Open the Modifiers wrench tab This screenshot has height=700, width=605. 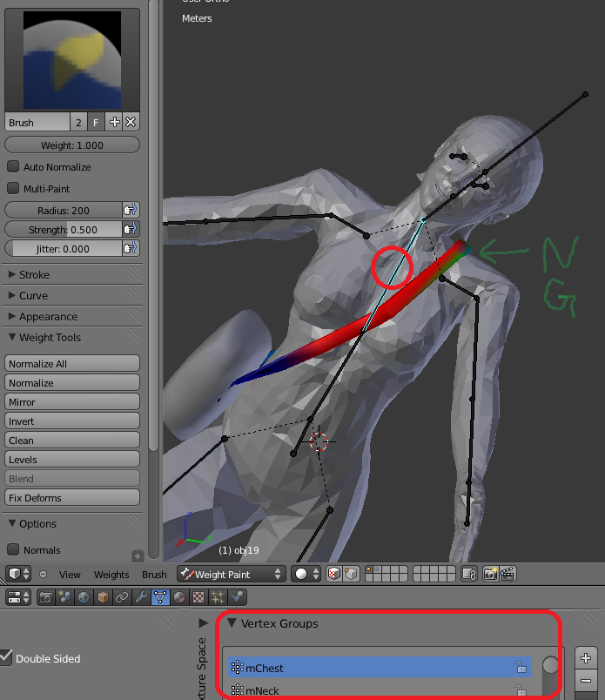tap(141, 597)
